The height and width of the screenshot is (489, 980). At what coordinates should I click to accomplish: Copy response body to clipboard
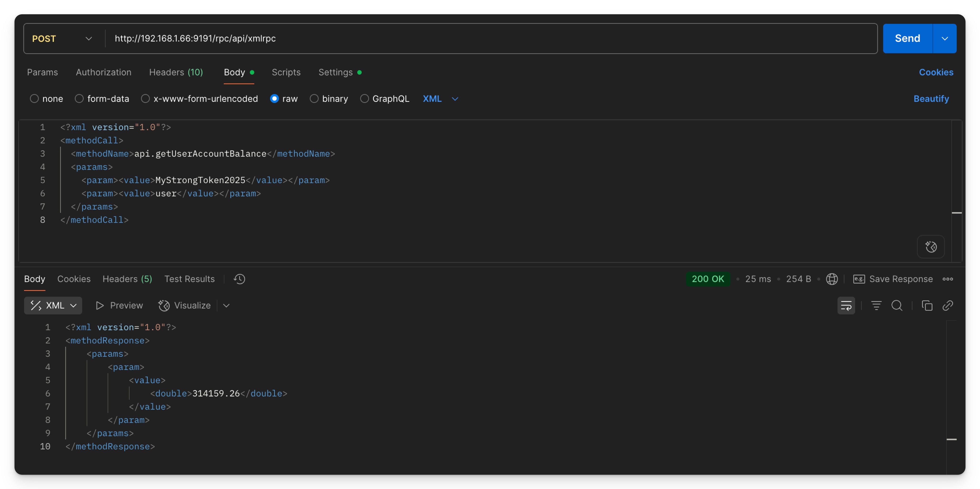(927, 306)
